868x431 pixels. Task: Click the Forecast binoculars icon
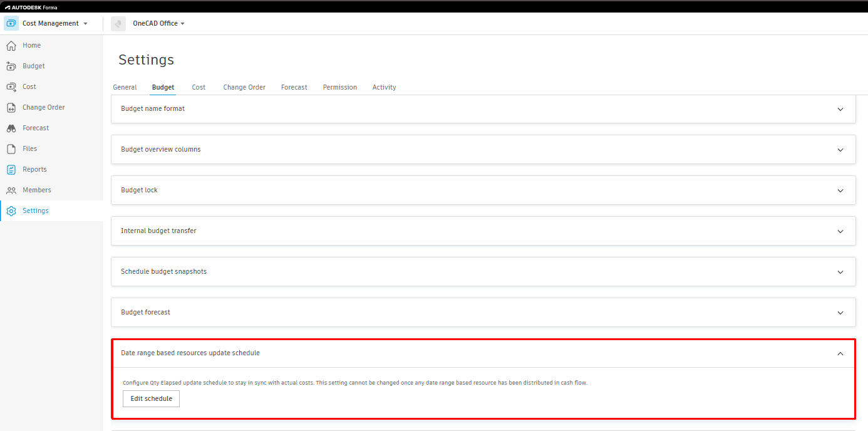[x=11, y=128]
